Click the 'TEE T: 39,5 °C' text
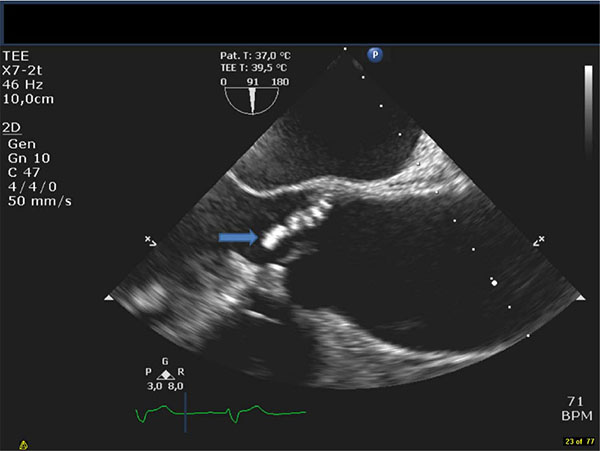The width and height of the screenshot is (600, 451). coord(254,68)
